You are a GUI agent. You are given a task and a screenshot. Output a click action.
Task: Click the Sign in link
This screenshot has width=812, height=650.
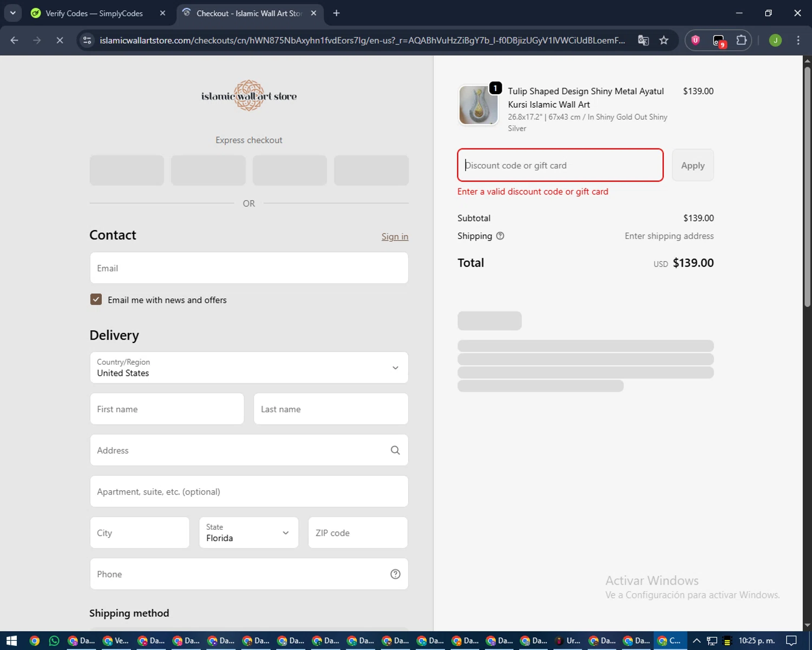click(x=395, y=236)
